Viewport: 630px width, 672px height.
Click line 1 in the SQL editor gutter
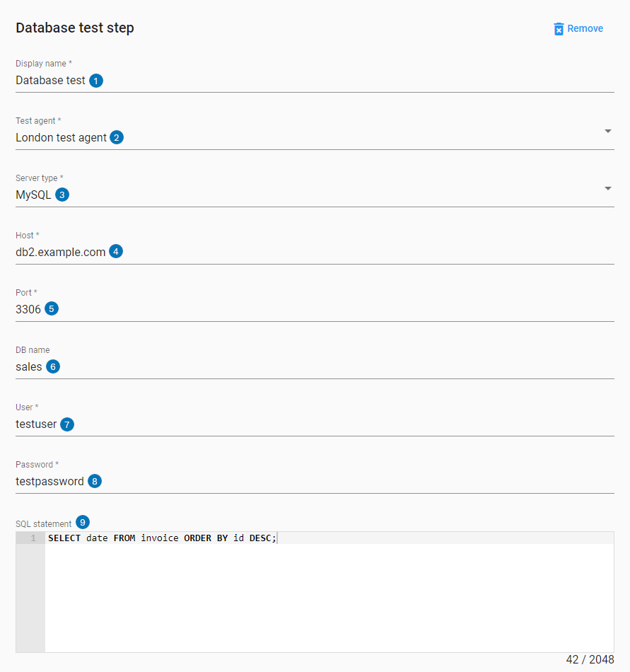(32, 538)
